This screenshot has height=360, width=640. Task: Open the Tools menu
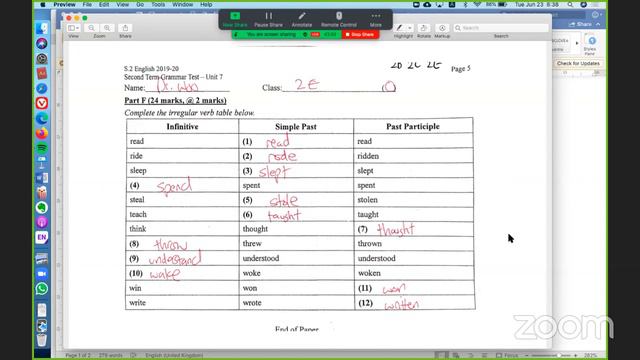coord(158,4)
